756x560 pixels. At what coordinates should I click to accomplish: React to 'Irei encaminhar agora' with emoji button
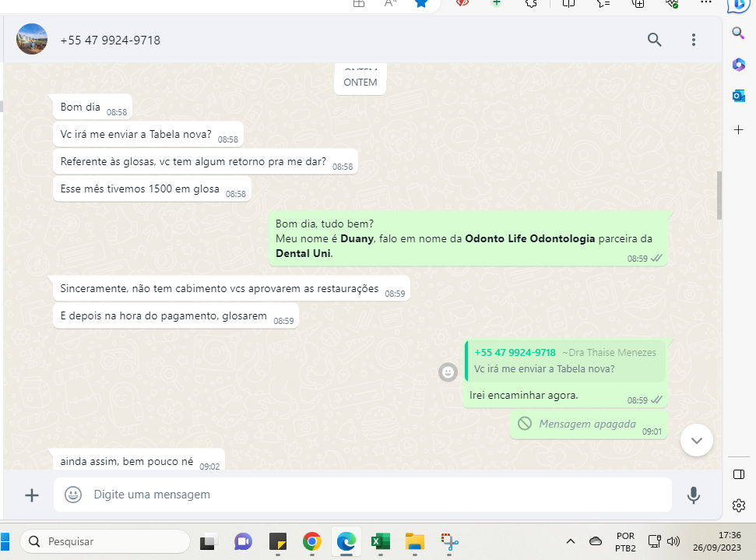click(448, 372)
